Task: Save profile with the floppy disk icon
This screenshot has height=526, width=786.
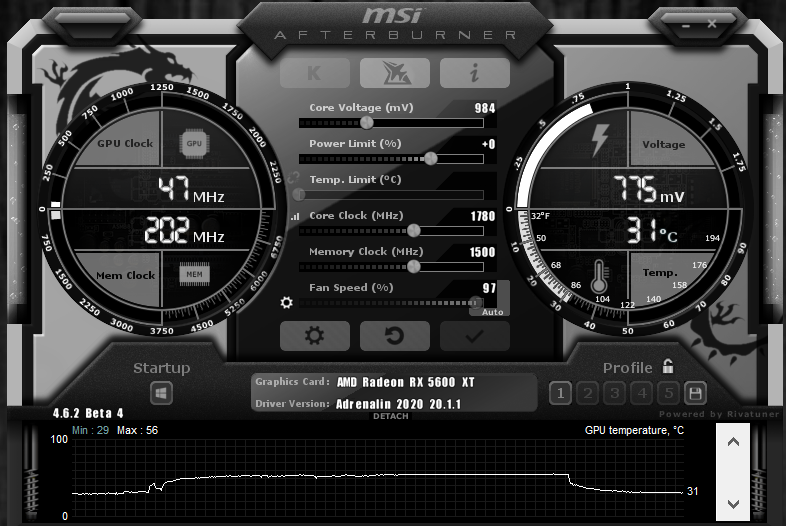Action: 695,394
